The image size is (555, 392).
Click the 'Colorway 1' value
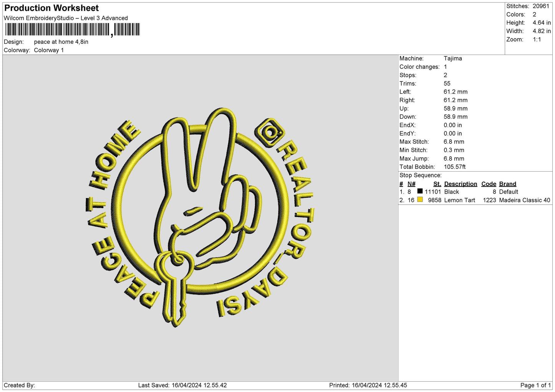[49, 50]
